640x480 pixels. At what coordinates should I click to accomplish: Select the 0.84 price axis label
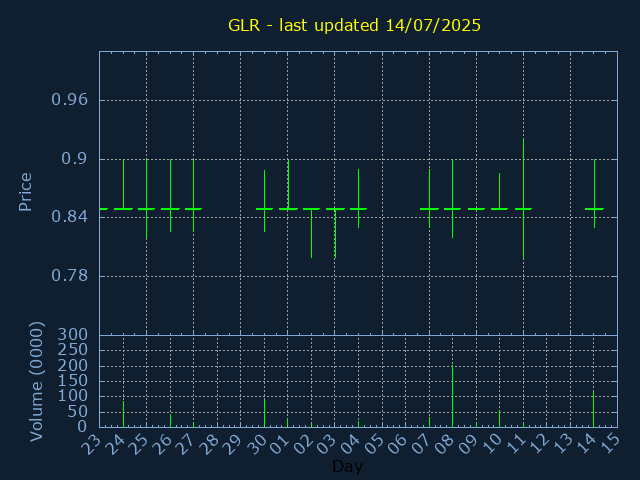69,217
